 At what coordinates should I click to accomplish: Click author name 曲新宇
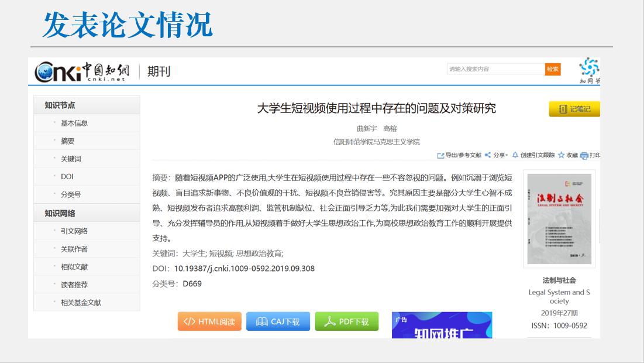pyautogui.click(x=367, y=128)
